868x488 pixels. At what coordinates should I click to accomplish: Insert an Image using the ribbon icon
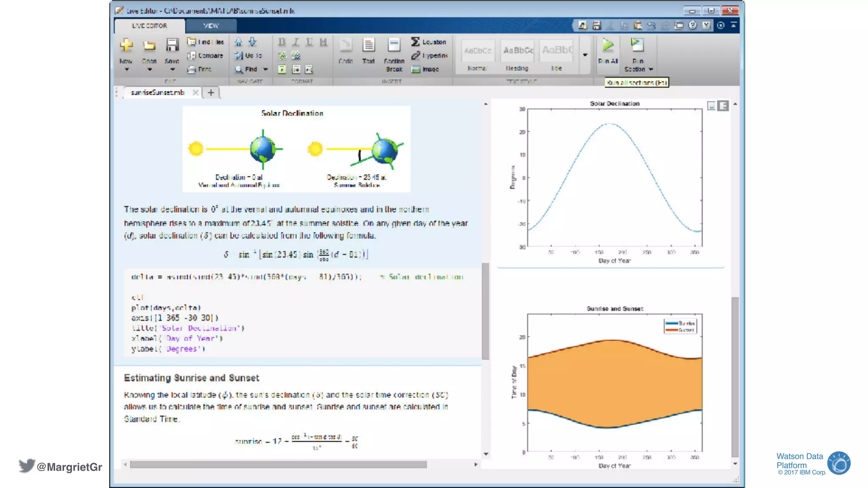[x=416, y=69]
